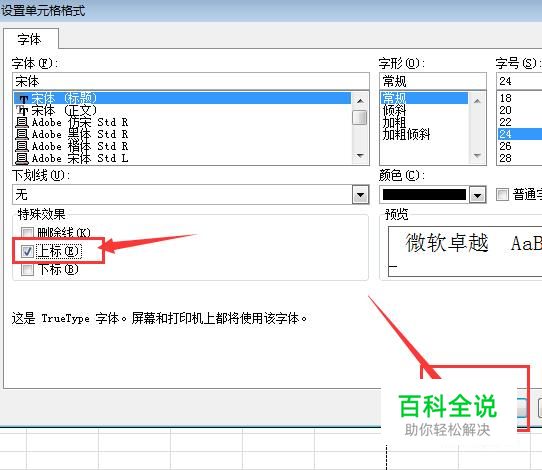Pick Adobe 黑体 Std R font
The height and width of the screenshot is (470, 542).
pos(182,134)
